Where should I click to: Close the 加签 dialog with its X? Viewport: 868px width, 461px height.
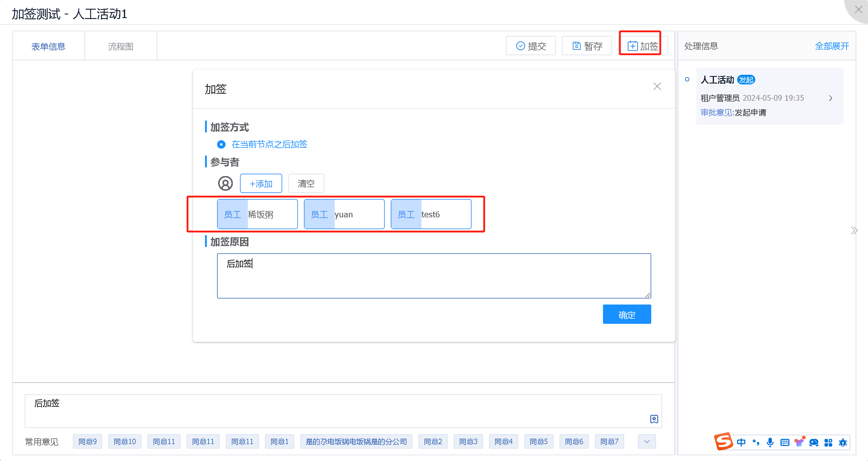click(657, 87)
